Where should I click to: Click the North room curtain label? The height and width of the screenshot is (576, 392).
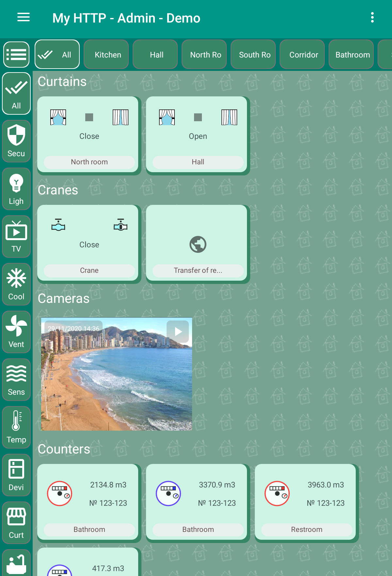[x=89, y=162]
